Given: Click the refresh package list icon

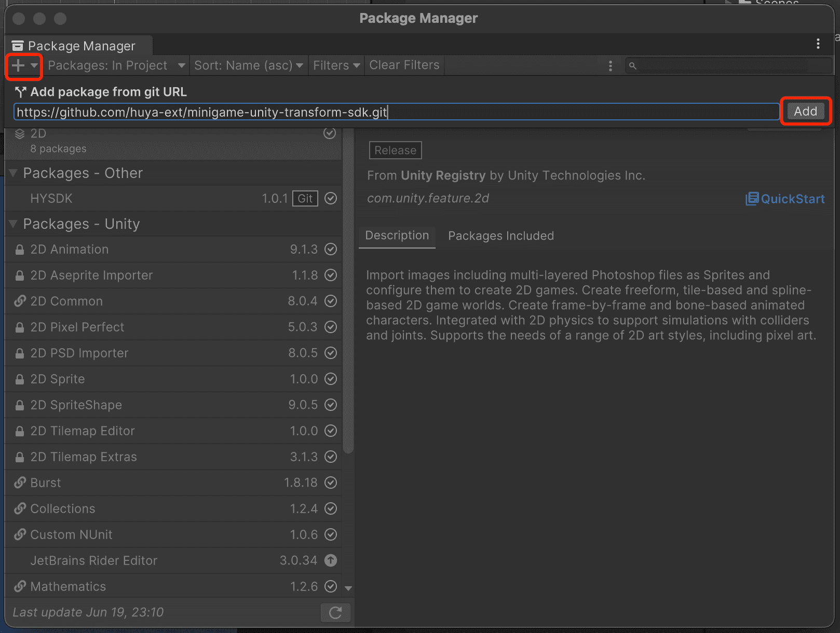Looking at the screenshot, I should [x=335, y=613].
